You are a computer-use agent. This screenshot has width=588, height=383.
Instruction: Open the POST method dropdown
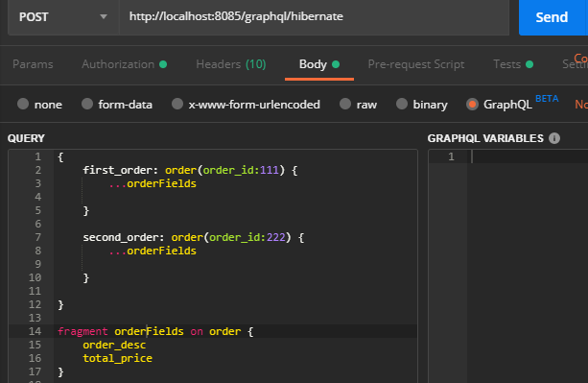(63, 17)
